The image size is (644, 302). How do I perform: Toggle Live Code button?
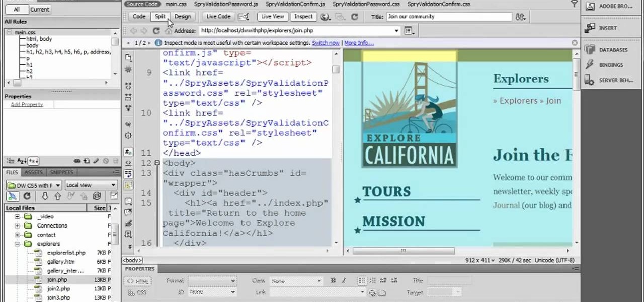pyautogui.click(x=219, y=17)
